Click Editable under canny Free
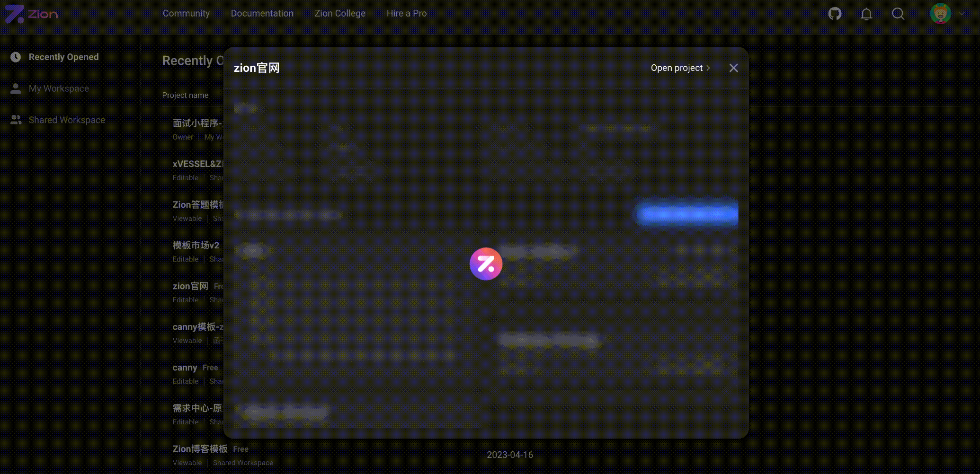Image resolution: width=980 pixels, height=474 pixels. (186, 381)
